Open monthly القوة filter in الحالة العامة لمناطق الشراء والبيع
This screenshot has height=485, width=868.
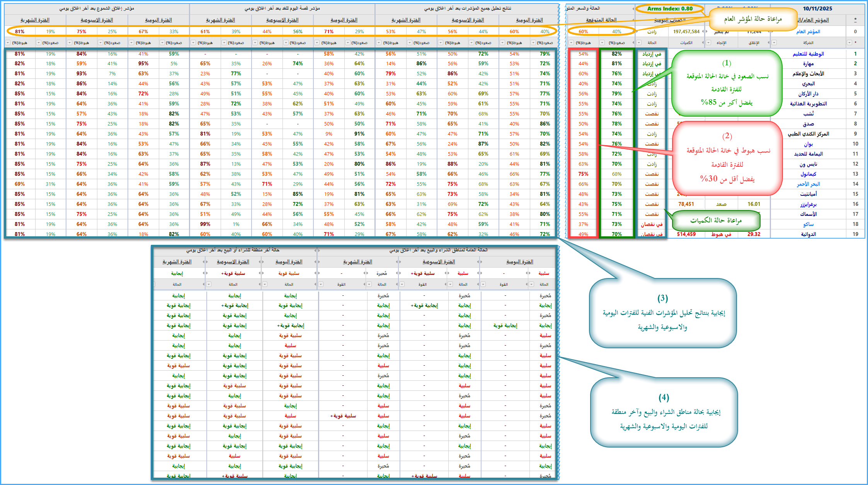click(321, 285)
